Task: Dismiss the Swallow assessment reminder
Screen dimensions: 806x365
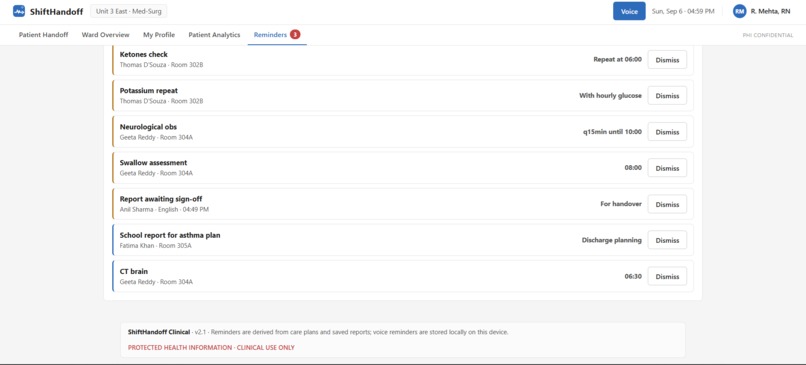Action: click(667, 168)
